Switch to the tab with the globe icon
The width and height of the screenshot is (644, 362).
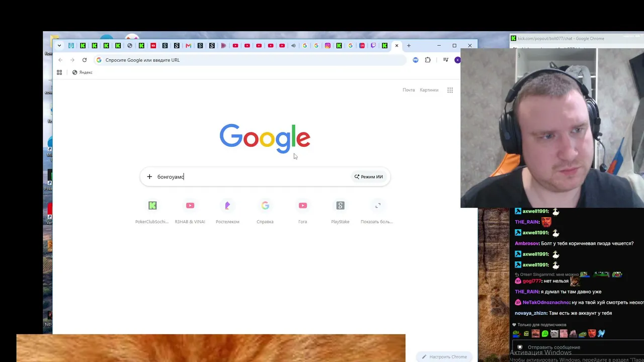(130, 46)
